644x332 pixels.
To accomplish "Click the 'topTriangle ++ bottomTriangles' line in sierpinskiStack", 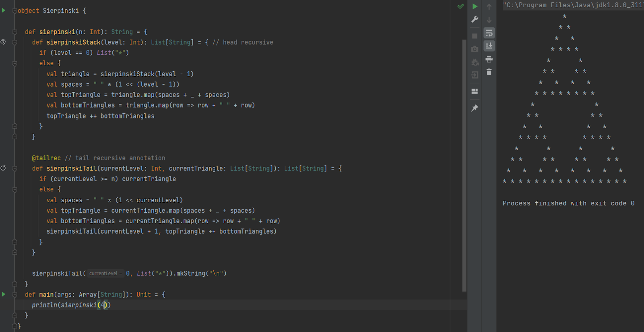I will point(100,116).
